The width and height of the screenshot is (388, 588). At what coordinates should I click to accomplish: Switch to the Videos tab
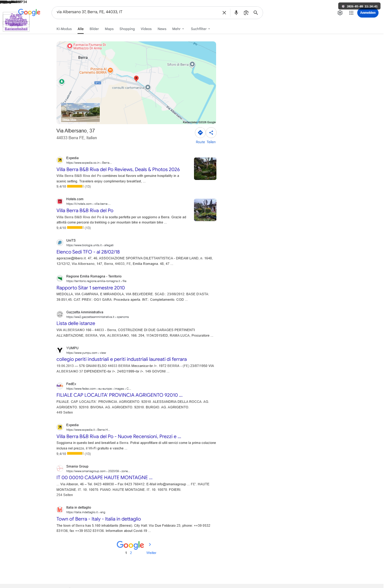(146, 29)
